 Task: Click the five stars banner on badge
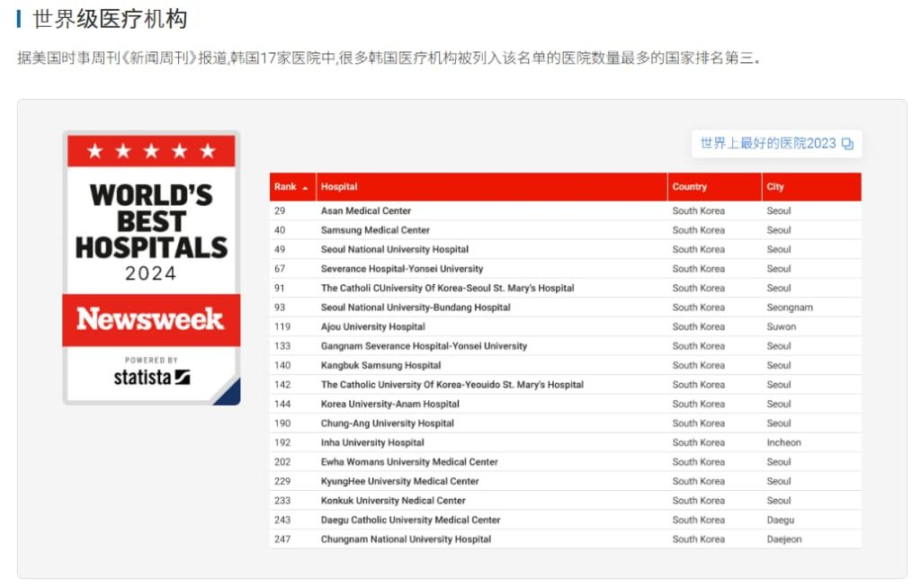(151, 151)
